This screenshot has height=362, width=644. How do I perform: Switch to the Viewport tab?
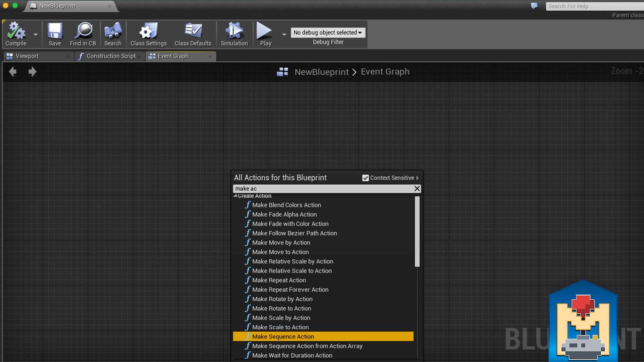coord(27,56)
